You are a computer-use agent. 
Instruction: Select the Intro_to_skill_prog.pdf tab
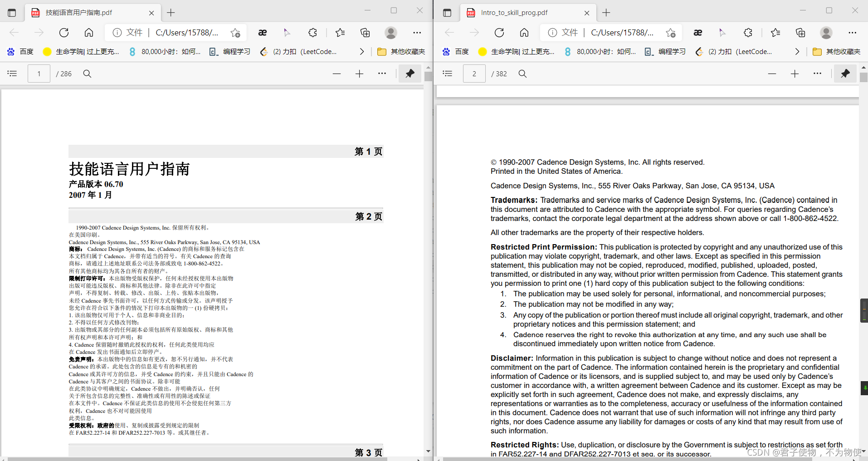click(x=527, y=13)
